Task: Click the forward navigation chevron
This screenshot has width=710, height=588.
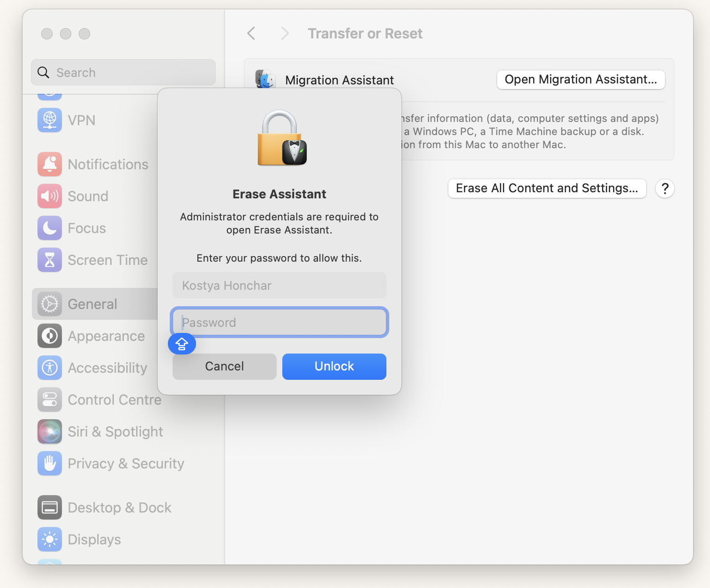Action: tap(285, 33)
